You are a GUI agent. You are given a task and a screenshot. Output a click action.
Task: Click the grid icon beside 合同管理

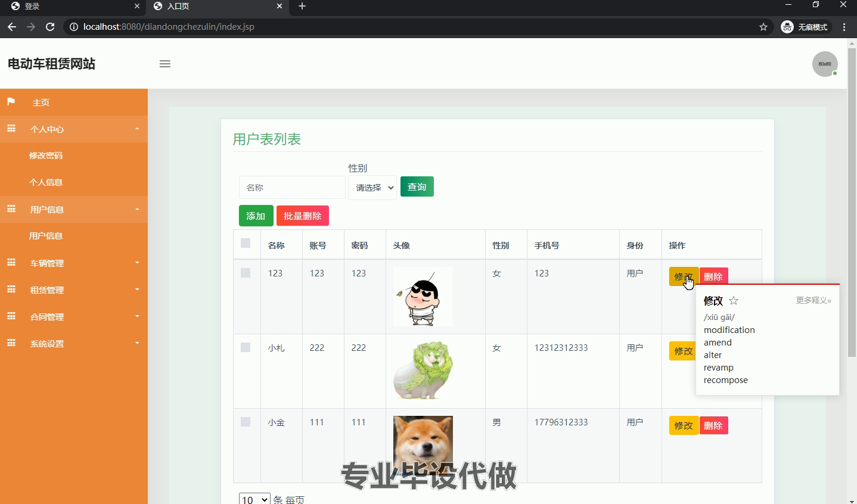tap(11, 316)
